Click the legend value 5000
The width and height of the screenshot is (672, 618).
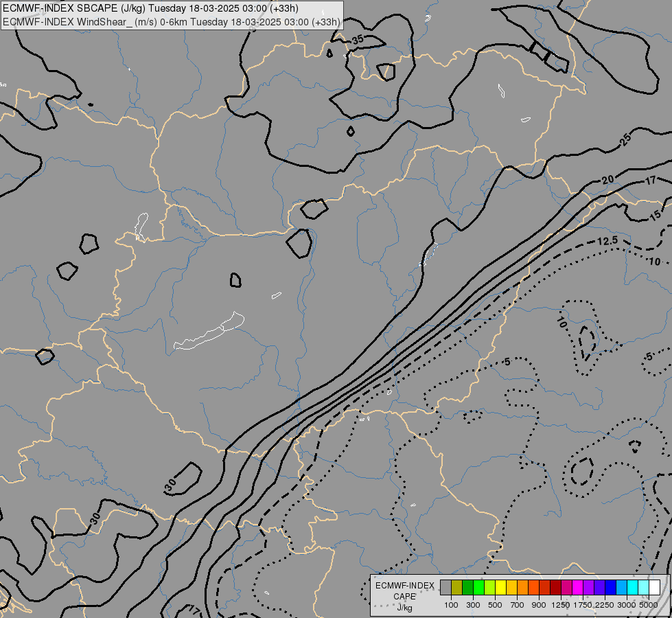(649, 605)
